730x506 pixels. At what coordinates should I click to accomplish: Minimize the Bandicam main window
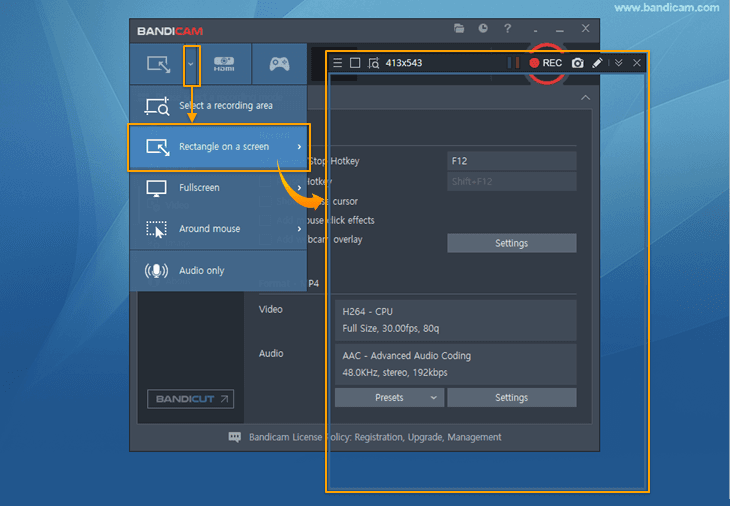click(560, 31)
